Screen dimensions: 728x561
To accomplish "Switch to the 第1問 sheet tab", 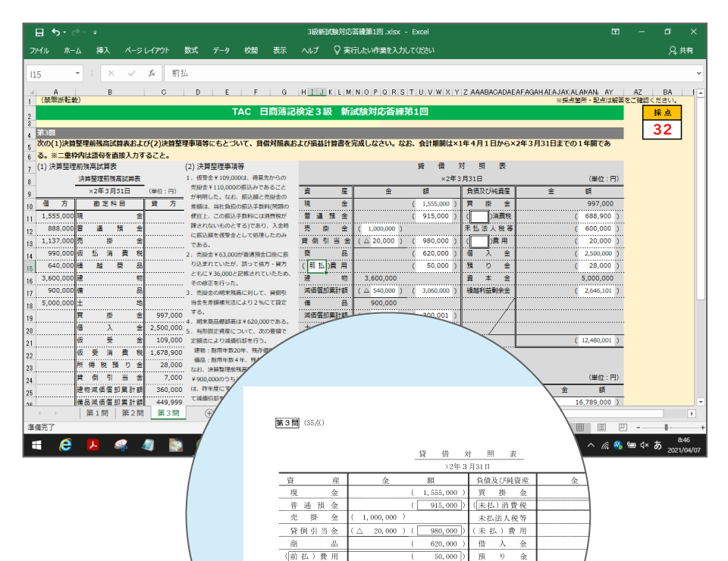I will 96,413.
